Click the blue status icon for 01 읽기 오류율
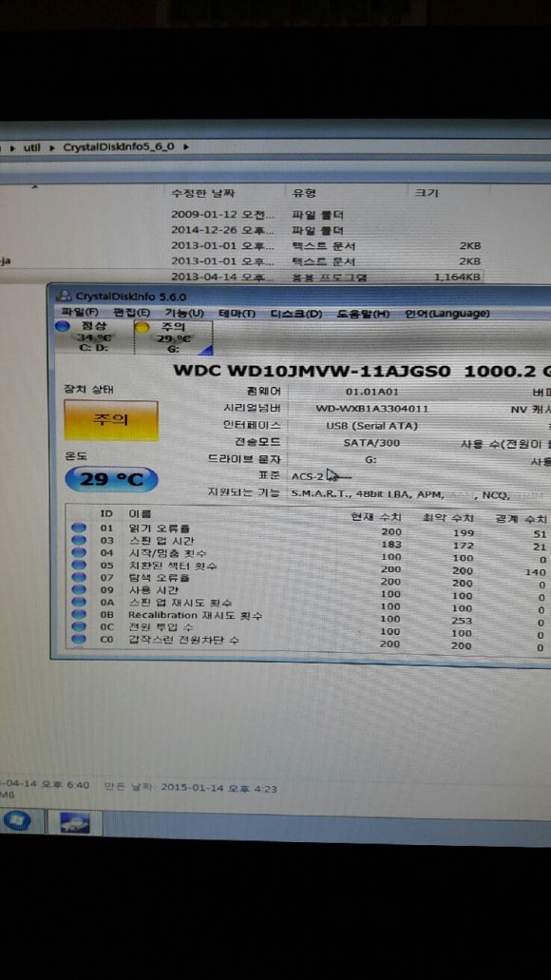Screen dimensions: 551x980 (x=79, y=528)
